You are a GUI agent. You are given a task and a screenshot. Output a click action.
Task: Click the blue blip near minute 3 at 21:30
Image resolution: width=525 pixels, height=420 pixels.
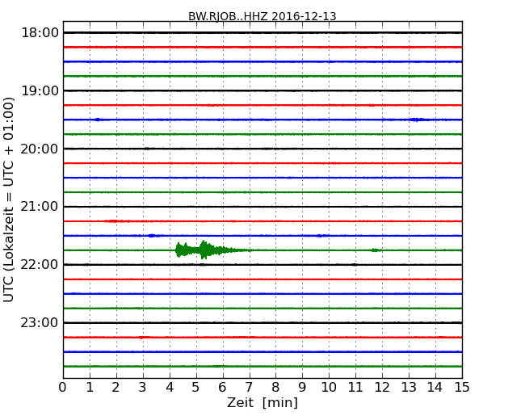coord(152,236)
